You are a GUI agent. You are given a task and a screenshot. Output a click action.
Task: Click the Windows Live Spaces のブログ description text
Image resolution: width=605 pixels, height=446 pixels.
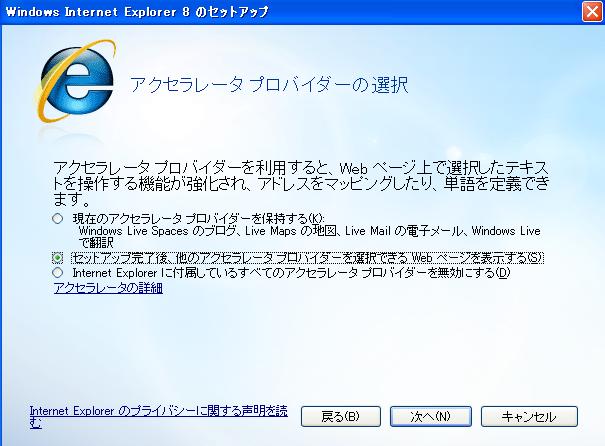309,237
